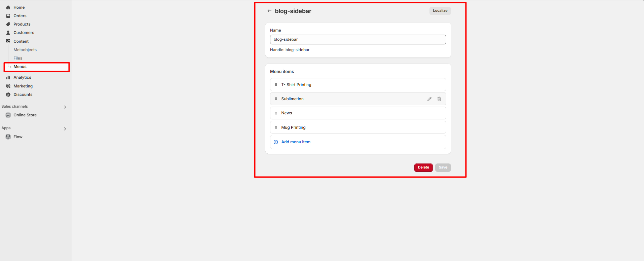This screenshot has width=644, height=261.
Task: Click the Add menu item link
Action: coord(296,142)
